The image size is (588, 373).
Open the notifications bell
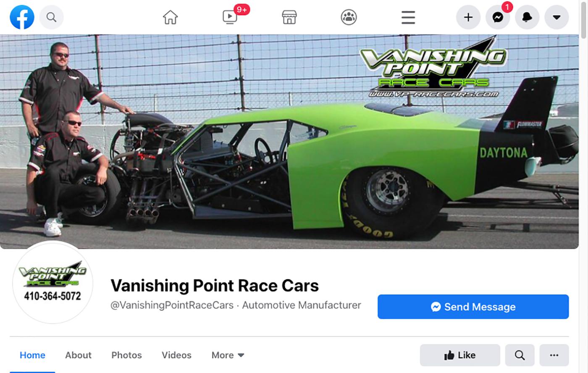pos(527,17)
